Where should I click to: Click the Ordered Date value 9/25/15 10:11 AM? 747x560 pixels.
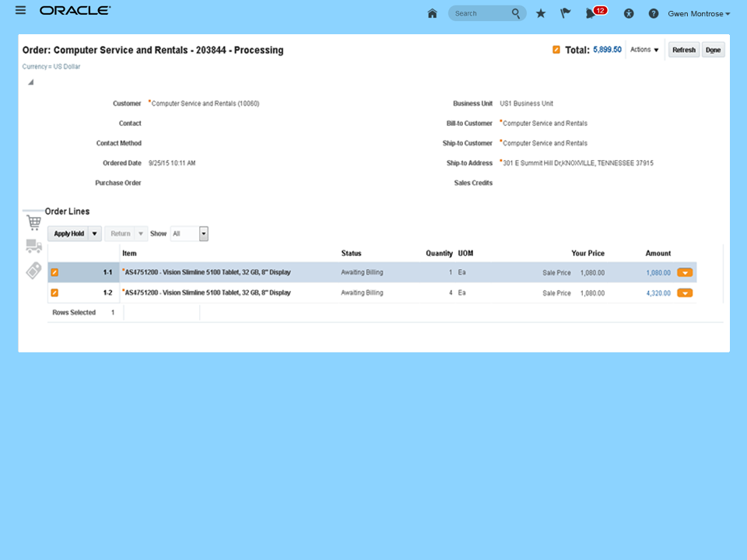coord(172,163)
